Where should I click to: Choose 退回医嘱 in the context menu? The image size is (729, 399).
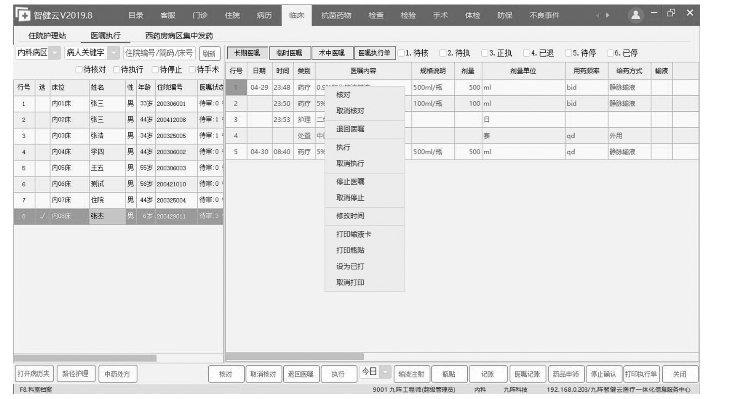coord(364,129)
